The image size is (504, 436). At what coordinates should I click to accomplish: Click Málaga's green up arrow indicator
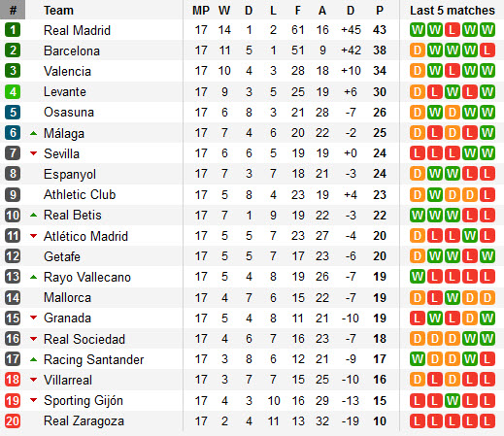pyautogui.click(x=33, y=133)
